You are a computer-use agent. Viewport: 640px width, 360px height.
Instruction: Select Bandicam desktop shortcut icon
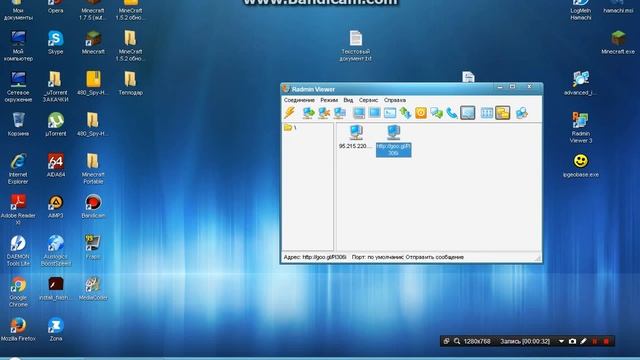(x=93, y=206)
